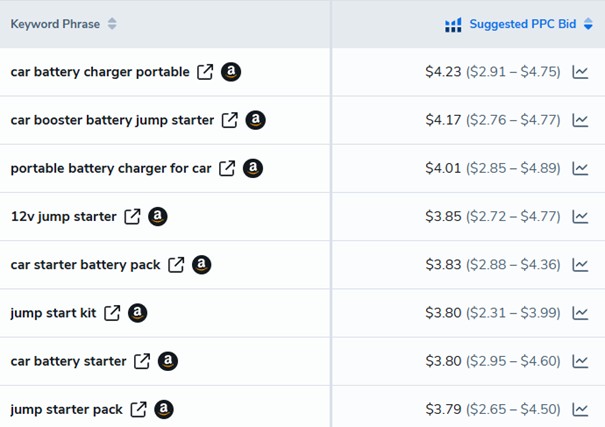Click the bar chart icon beside Suggested PPC Bid

[453, 24]
